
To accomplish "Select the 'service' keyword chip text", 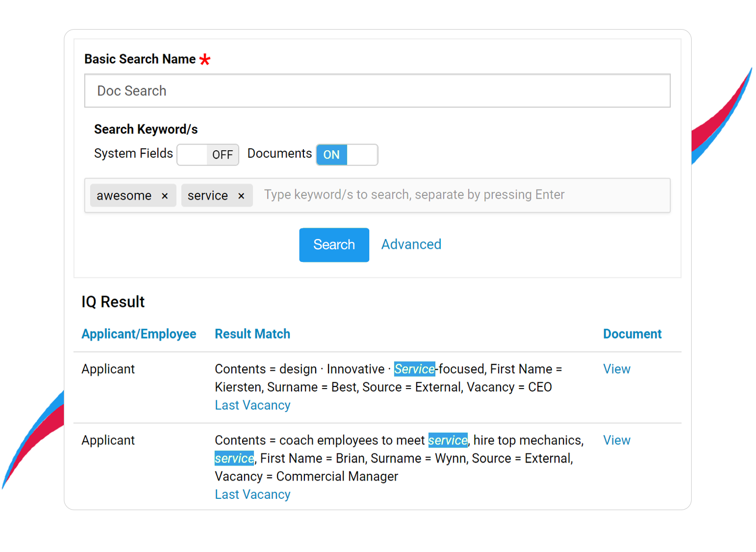I will click(207, 196).
